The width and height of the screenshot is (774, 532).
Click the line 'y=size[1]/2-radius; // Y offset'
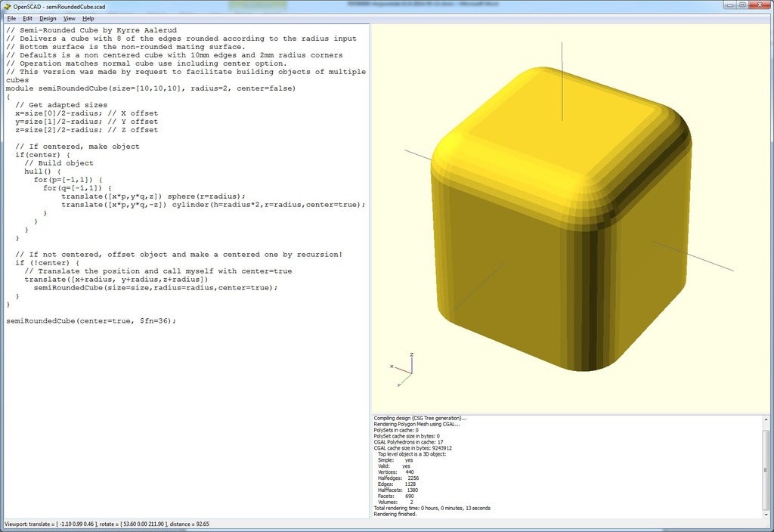point(86,122)
